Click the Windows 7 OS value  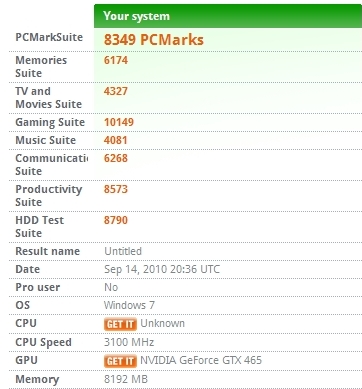[129, 305]
